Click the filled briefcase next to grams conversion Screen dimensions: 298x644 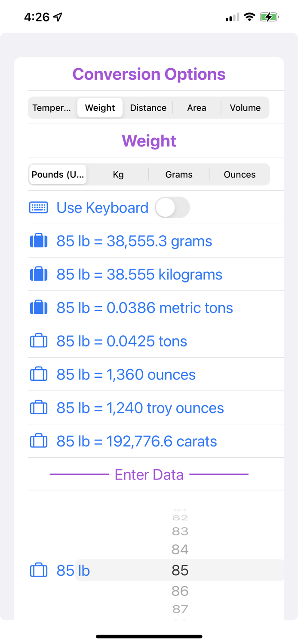click(38, 240)
